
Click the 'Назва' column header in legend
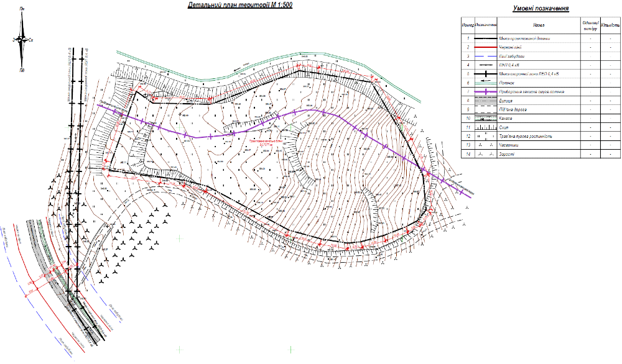coord(539,25)
